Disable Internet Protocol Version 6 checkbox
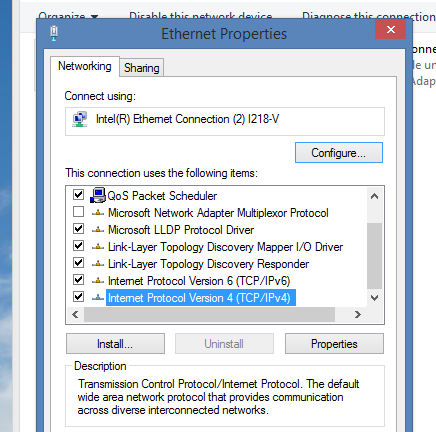This screenshot has height=432, width=436. (x=78, y=280)
